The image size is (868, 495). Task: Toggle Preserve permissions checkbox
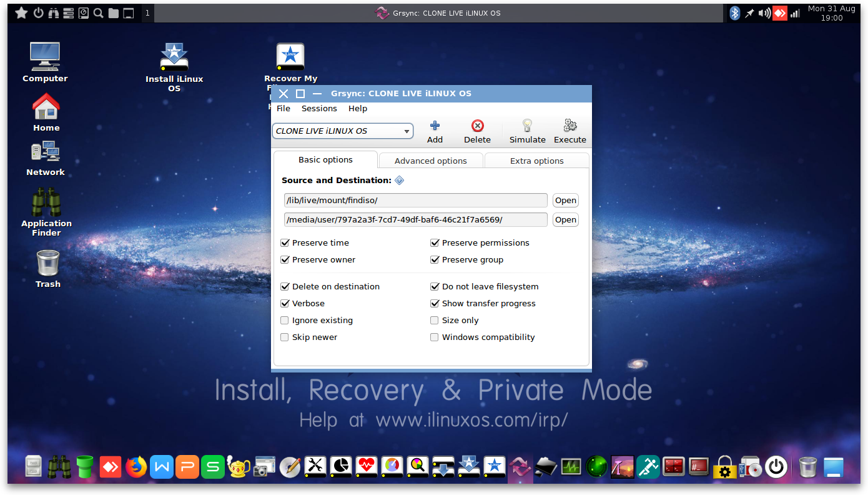pos(435,242)
